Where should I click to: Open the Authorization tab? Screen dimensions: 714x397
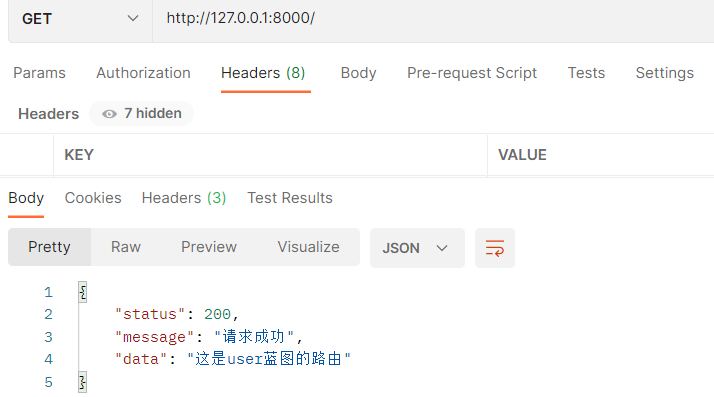pyautogui.click(x=143, y=73)
